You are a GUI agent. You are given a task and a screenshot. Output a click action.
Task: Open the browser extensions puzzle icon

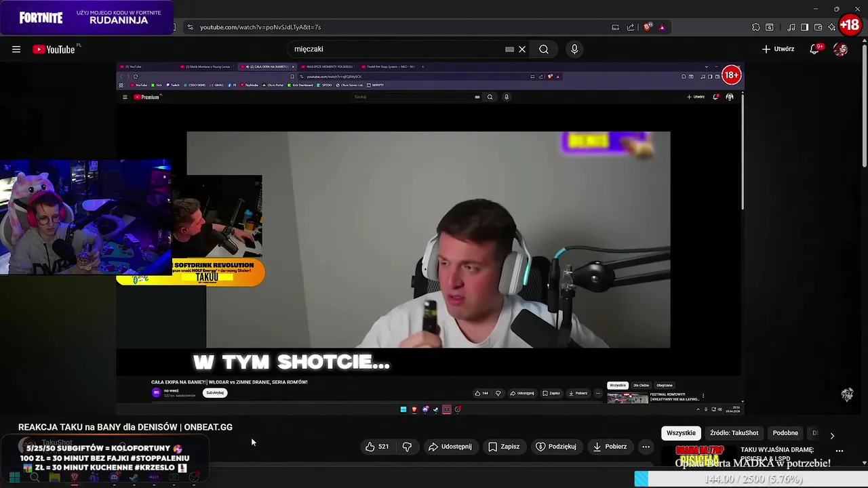pos(755,27)
